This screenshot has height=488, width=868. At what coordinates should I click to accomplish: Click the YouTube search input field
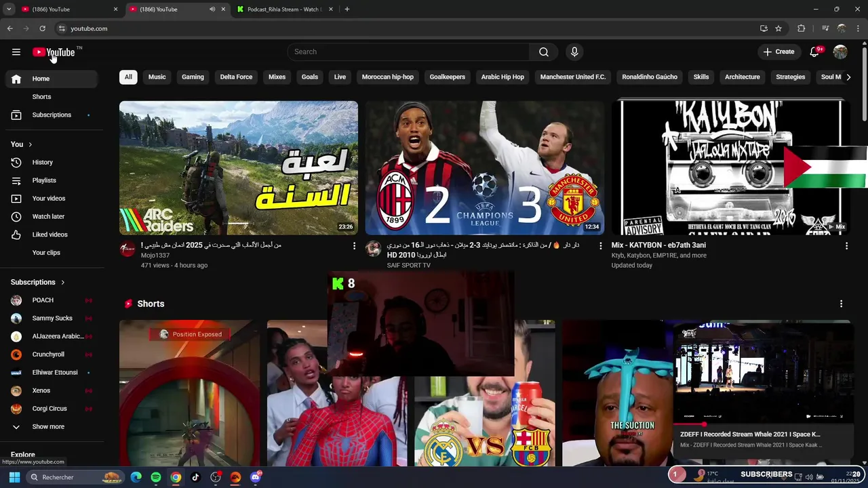pos(408,52)
